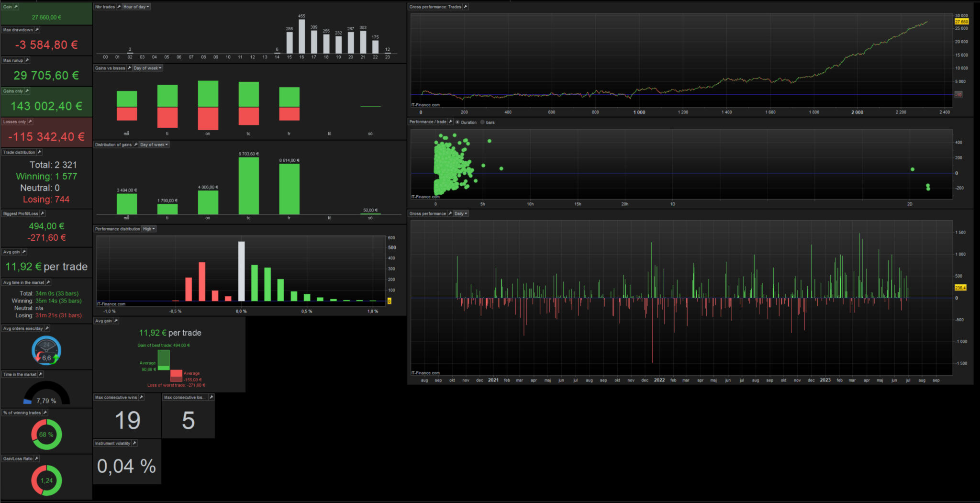Screen dimensions: 980x503
Task: Click the 27 660,00 € gain value
Action: pos(46,17)
